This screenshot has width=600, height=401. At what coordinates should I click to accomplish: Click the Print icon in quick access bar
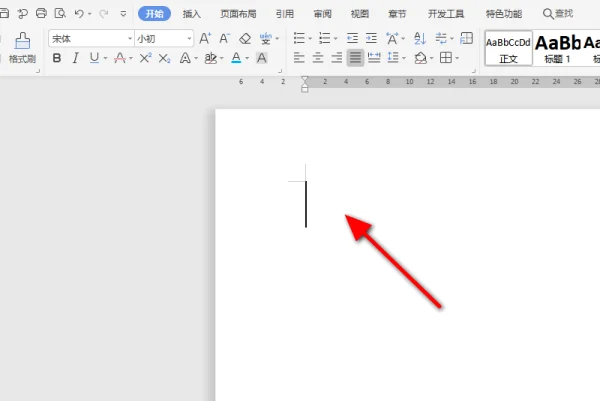41,13
